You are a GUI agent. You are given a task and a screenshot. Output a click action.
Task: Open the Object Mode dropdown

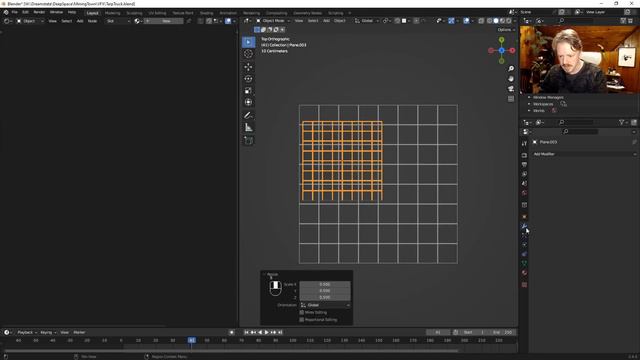[x=273, y=21]
